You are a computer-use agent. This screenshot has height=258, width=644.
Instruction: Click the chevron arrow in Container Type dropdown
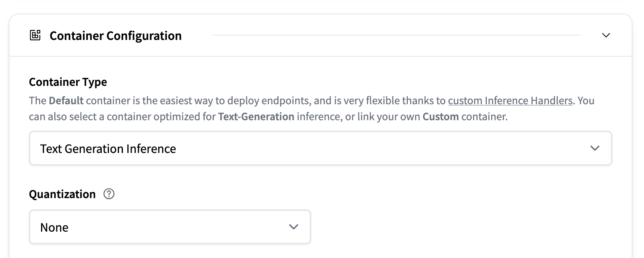point(595,148)
